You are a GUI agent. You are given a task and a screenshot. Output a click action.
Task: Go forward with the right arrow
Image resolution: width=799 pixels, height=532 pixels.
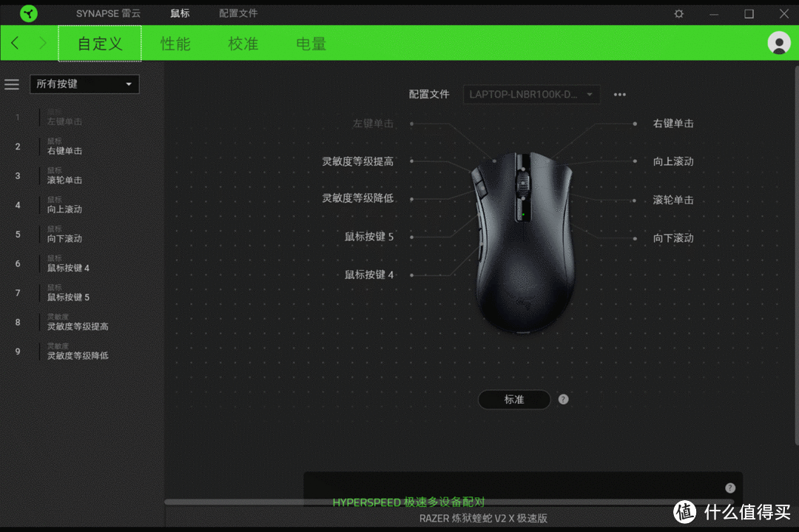pos(42,44)
